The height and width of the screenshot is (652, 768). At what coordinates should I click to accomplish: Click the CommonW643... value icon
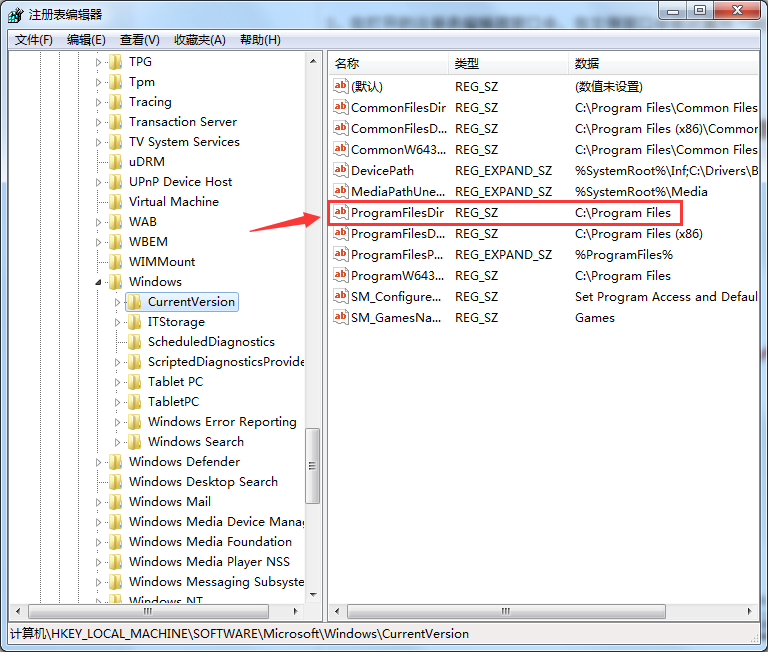[340, 149]
